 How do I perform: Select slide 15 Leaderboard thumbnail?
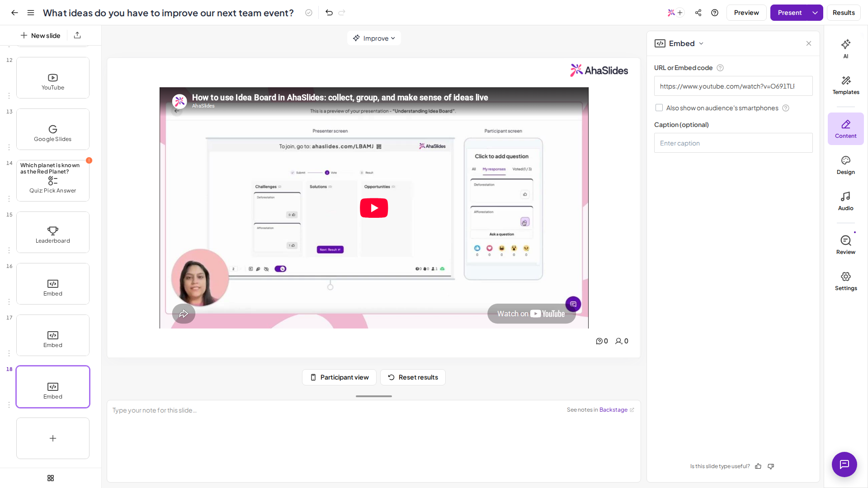pyautogui.click(x=53, y=232)
